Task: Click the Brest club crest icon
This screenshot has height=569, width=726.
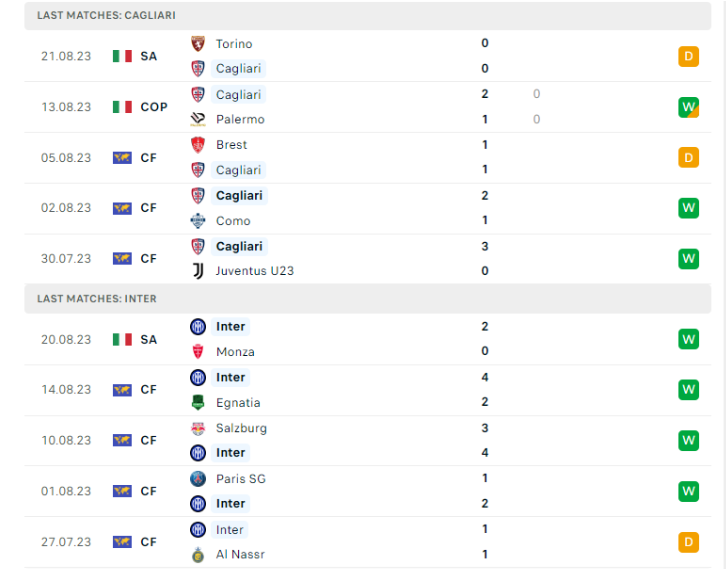Action: 197,145
